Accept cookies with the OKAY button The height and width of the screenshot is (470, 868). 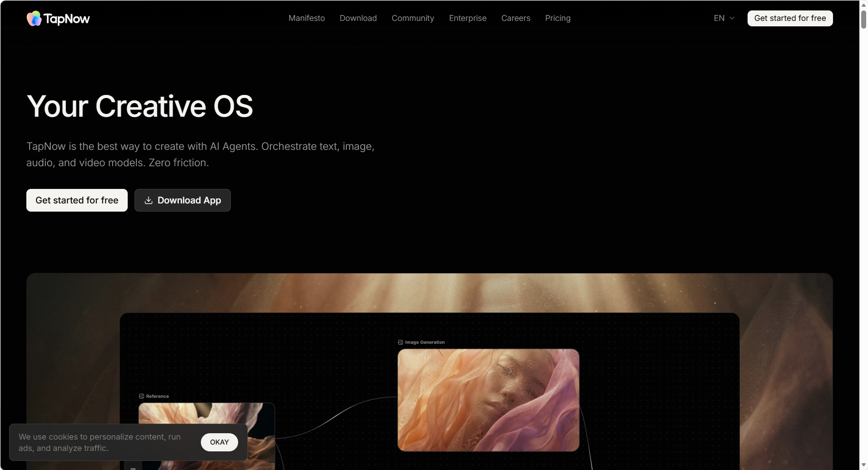(219, 442)
